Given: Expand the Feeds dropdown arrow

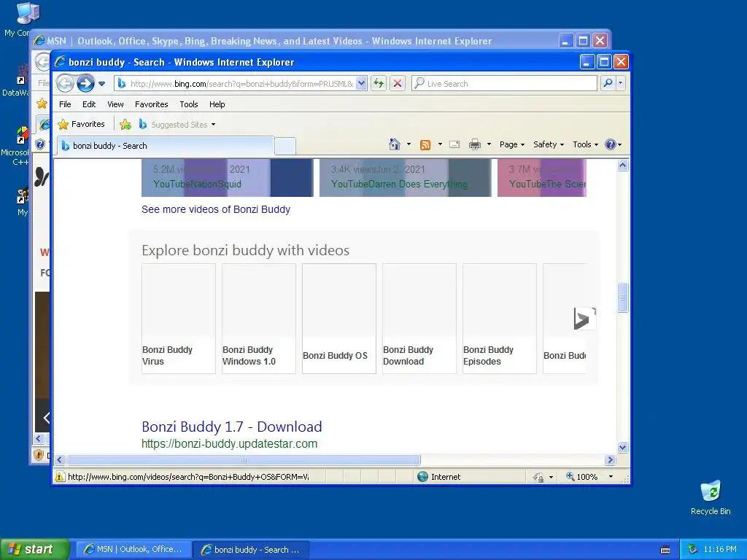Looking at the screenshot, I should pos(440,144).
